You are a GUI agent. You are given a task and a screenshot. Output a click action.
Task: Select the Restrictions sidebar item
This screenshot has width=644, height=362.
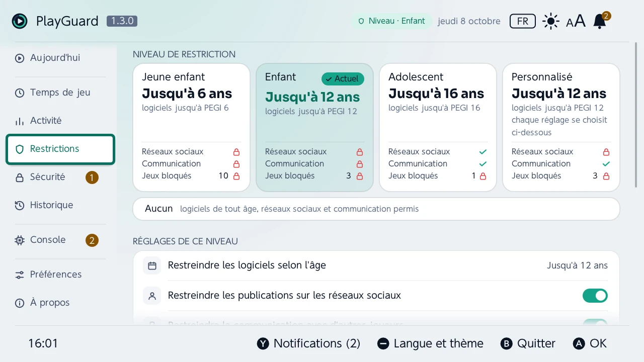coord(60,149)
